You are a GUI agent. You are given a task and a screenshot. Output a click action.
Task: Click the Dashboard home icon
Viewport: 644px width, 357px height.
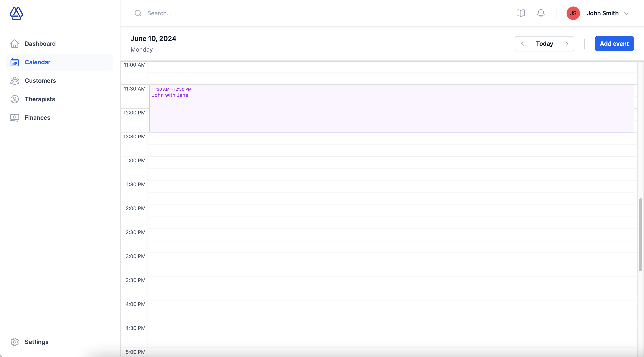point(14,44)
